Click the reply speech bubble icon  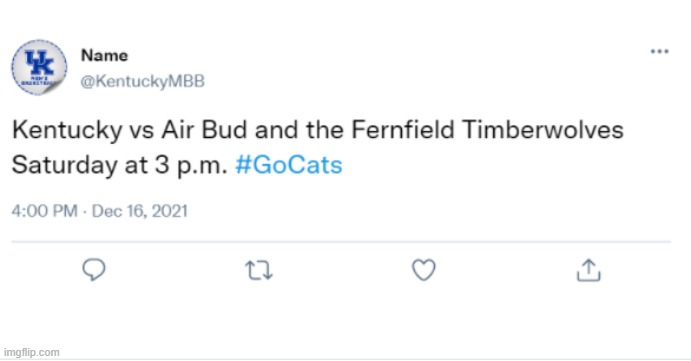[94, 270]
